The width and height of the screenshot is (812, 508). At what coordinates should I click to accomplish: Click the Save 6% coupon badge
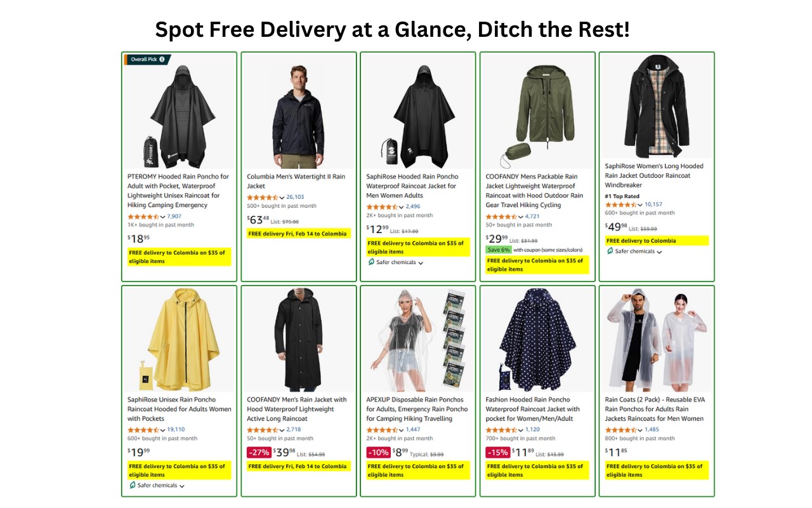pyautogui.click(x=499, y=250)
